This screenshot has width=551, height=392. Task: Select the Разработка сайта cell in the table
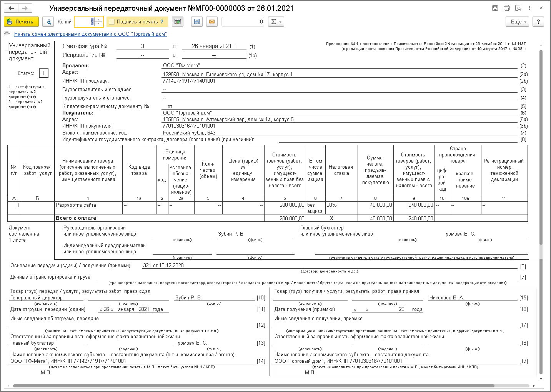click(x=88, y=208)
